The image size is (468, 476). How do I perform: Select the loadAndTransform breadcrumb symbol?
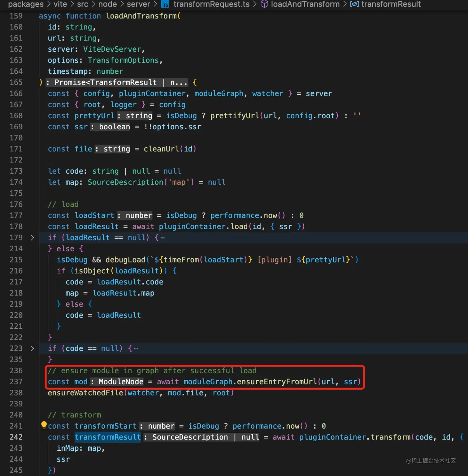click(x=305, y=4)
